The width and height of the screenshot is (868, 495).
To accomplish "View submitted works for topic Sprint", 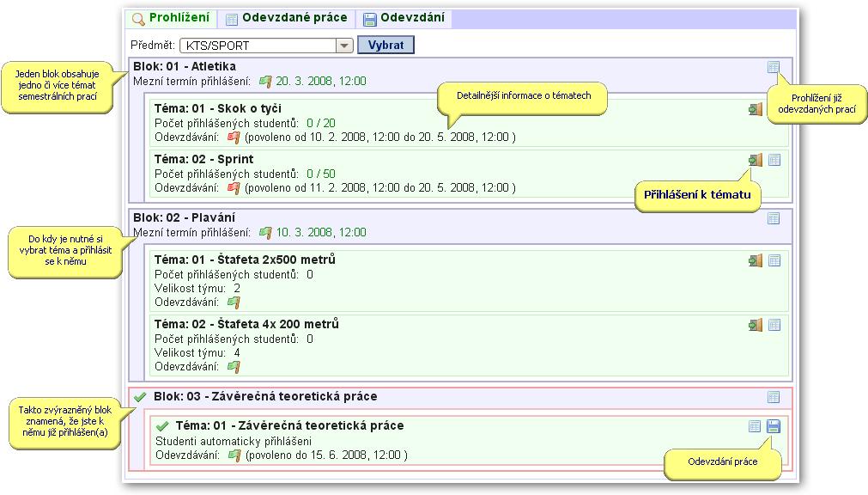I will tap(774, 160).
